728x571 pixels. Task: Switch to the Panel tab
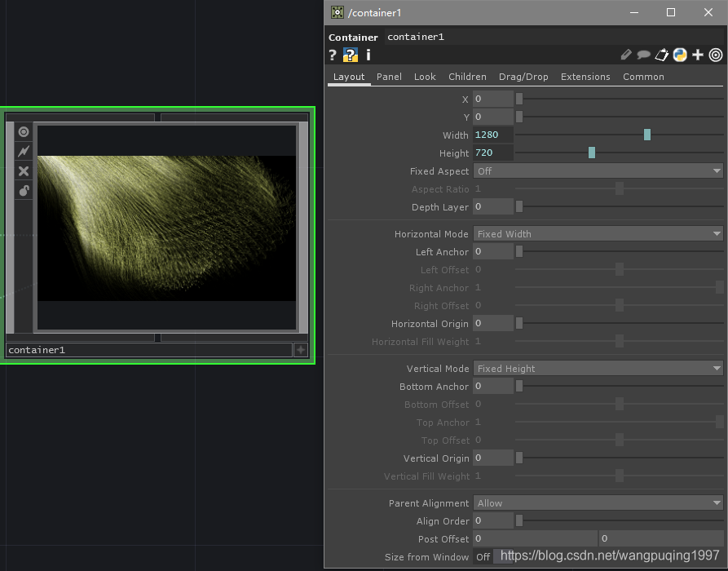(x=389, y=77)
